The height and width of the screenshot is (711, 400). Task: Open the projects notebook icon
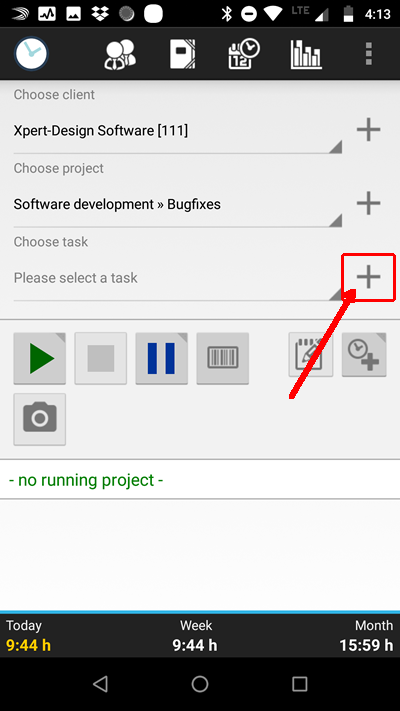[x=183, y=54]
